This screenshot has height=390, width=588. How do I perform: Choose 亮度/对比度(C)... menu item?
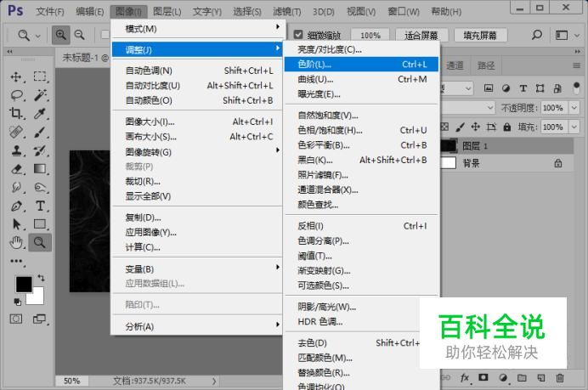click(x=361, y=49)
